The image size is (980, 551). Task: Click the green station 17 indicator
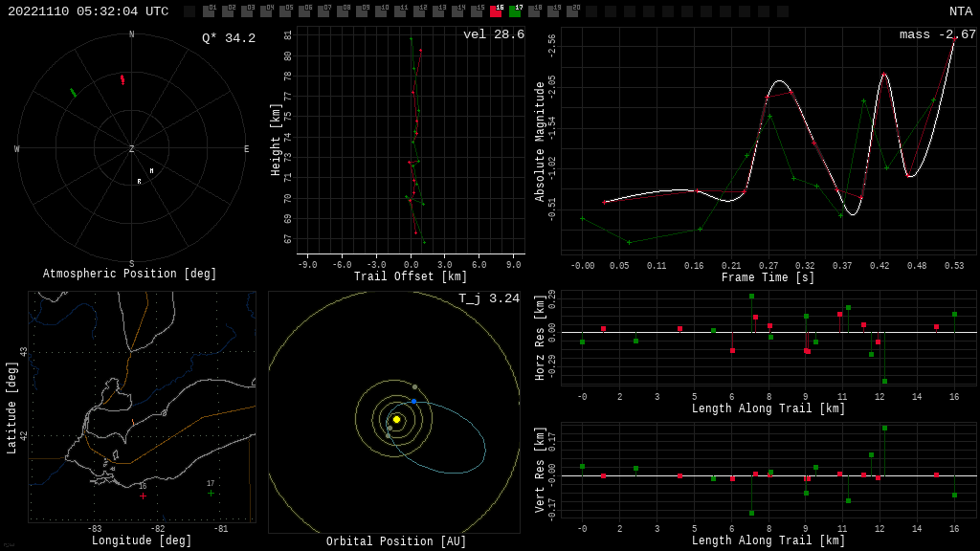pos(515,11)
